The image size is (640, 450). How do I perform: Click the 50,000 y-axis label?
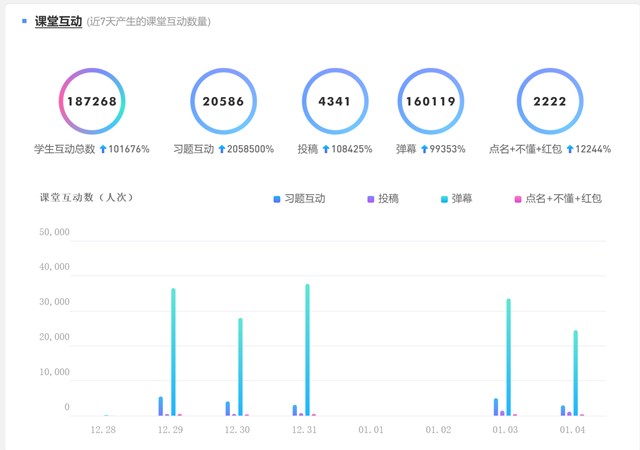click(x=54, y=232)
